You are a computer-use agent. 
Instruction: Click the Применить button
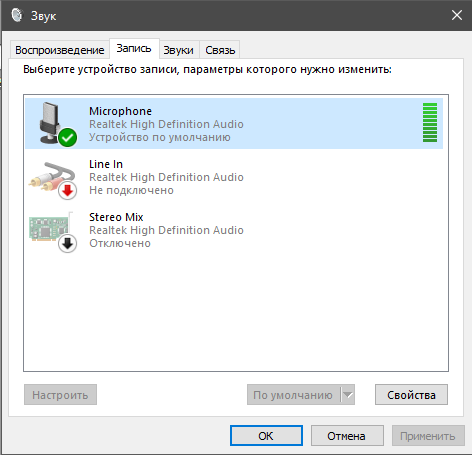[x=428, y=435]
